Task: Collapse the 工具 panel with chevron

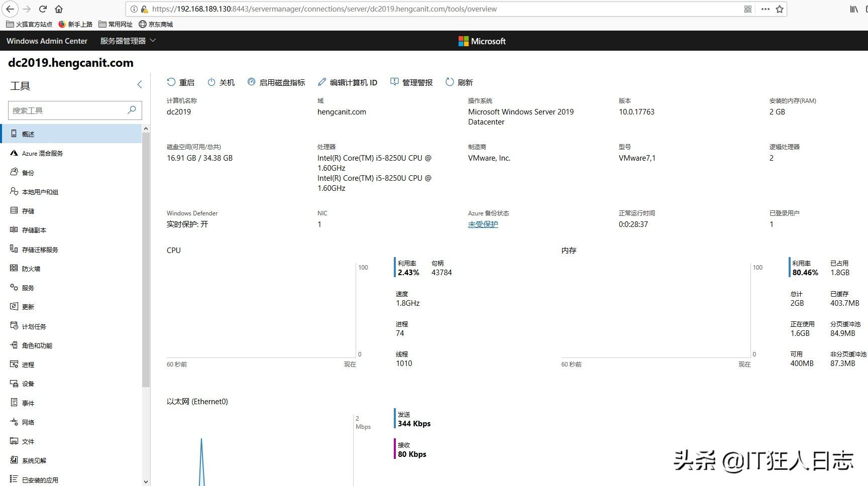Action: (x=140, y=84)
